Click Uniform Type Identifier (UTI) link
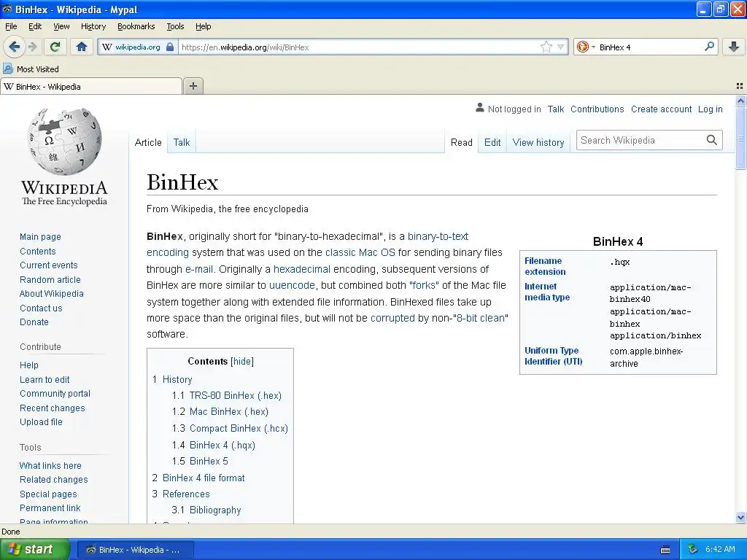This screenshot has height=560, width=747. coord(553,356)
